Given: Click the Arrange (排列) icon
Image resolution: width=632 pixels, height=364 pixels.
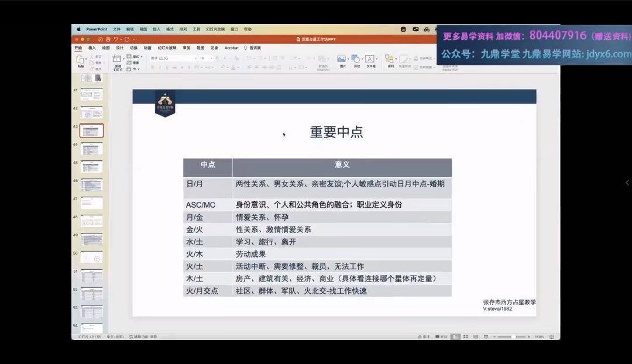Looking at the screenshot, I should point(390,60).
